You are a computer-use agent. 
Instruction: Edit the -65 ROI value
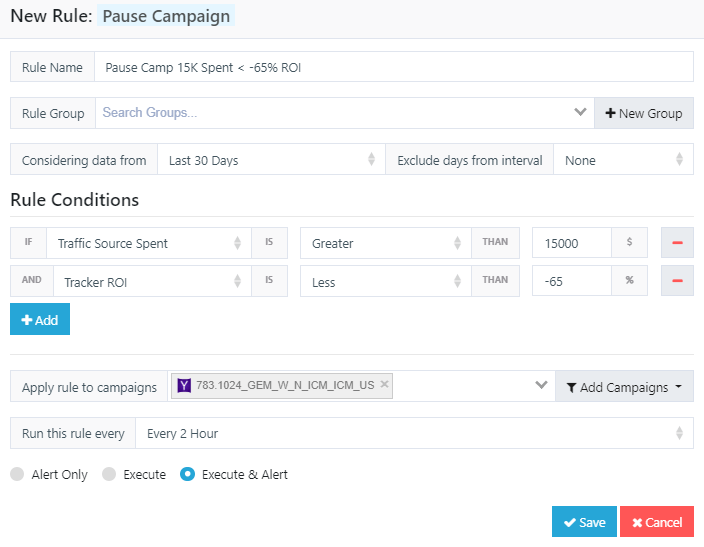pos(572,281)
